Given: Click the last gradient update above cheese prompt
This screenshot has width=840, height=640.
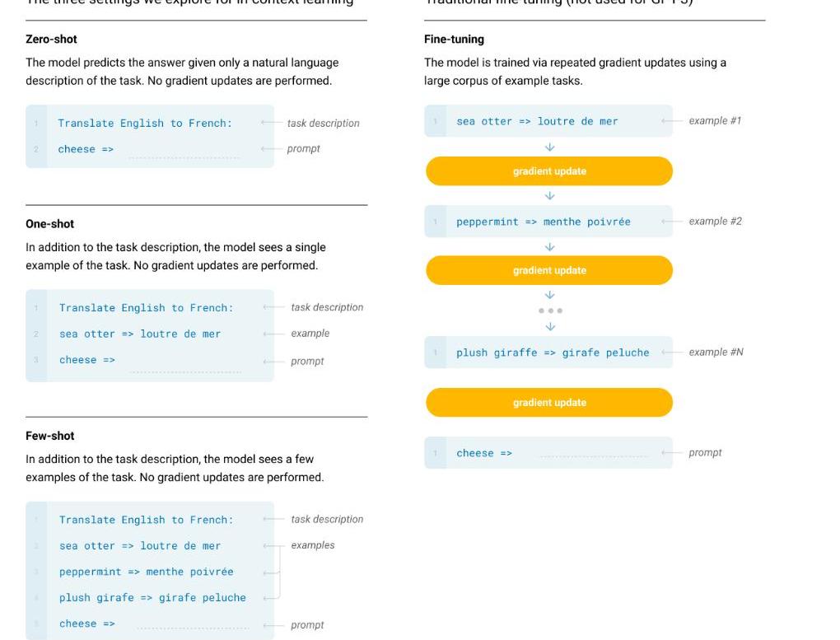Looking at the screenshot, I should click(549, 403).
